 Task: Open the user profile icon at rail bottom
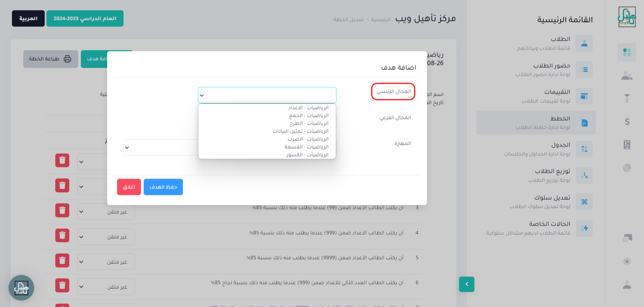[627, 285]
